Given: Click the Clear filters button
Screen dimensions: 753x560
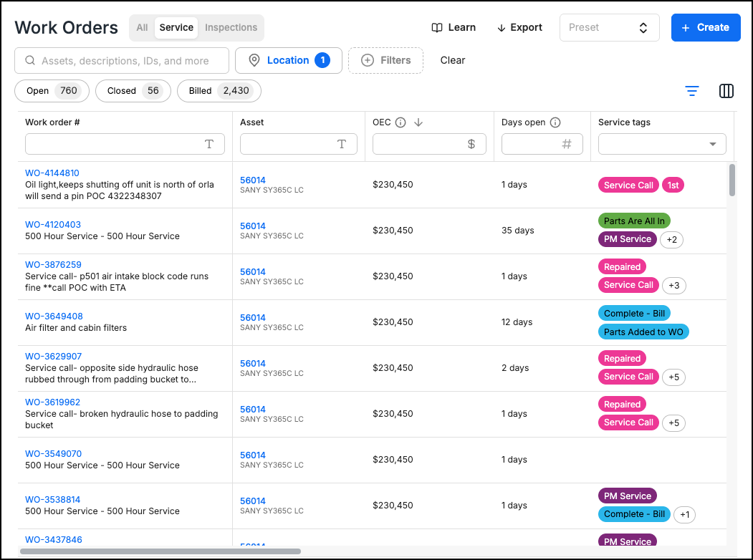Looking at the screenshot, I should point(452,60).
